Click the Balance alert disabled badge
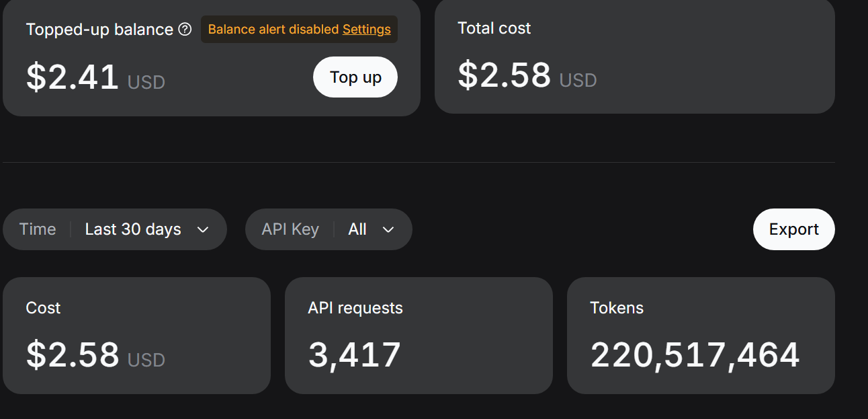 click(x=299, y=30)
